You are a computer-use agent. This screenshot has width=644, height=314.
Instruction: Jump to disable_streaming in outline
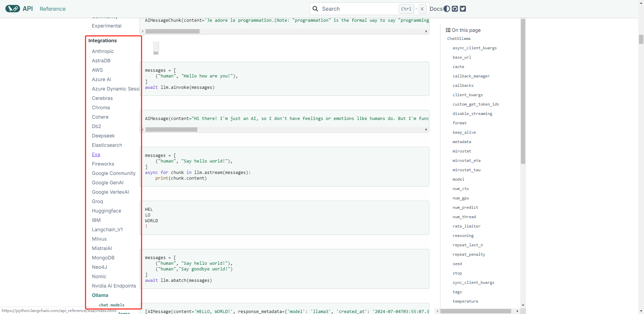[473, 114]
